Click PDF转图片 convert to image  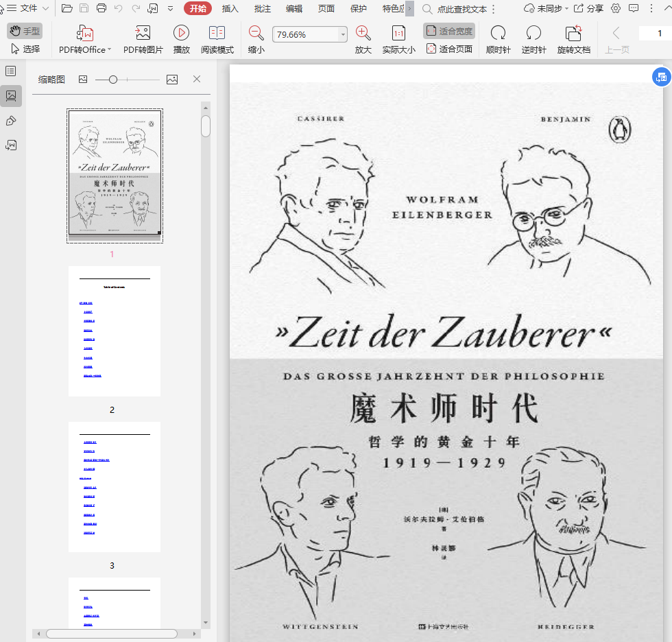coord(143,39)
